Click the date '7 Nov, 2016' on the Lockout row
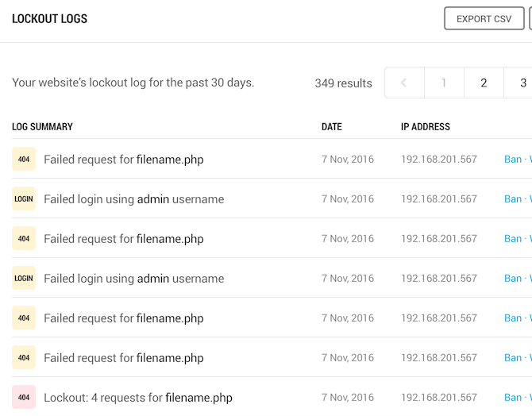 (348, 397)
